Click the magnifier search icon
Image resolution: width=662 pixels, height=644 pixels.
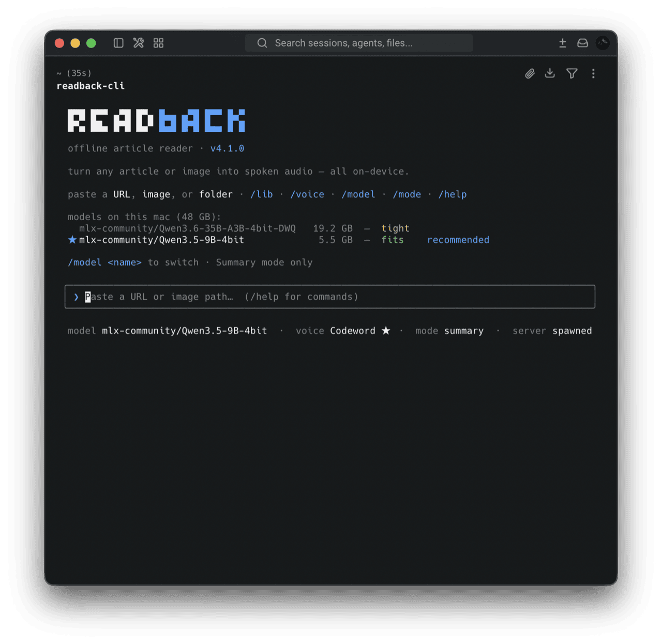pos(262,43)
